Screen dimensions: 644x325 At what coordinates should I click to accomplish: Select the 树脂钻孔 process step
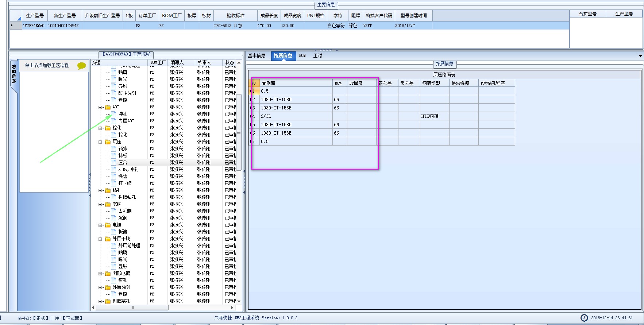[127, 197]
